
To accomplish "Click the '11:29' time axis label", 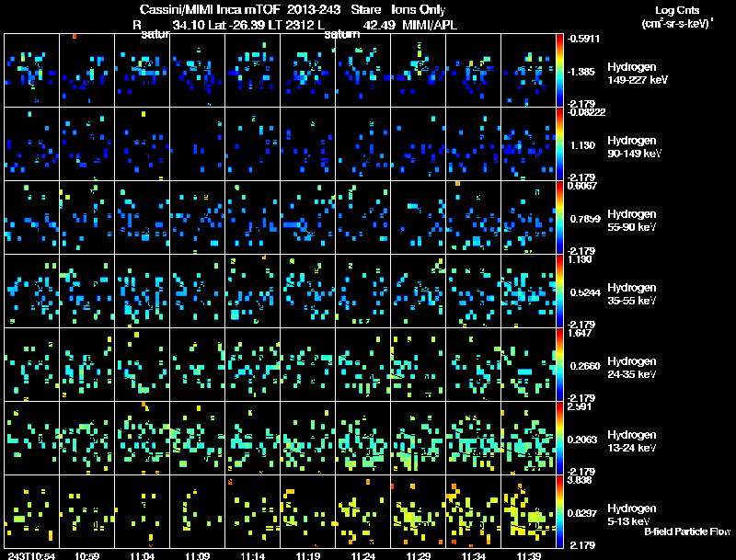I will click(x=419, y=555).
